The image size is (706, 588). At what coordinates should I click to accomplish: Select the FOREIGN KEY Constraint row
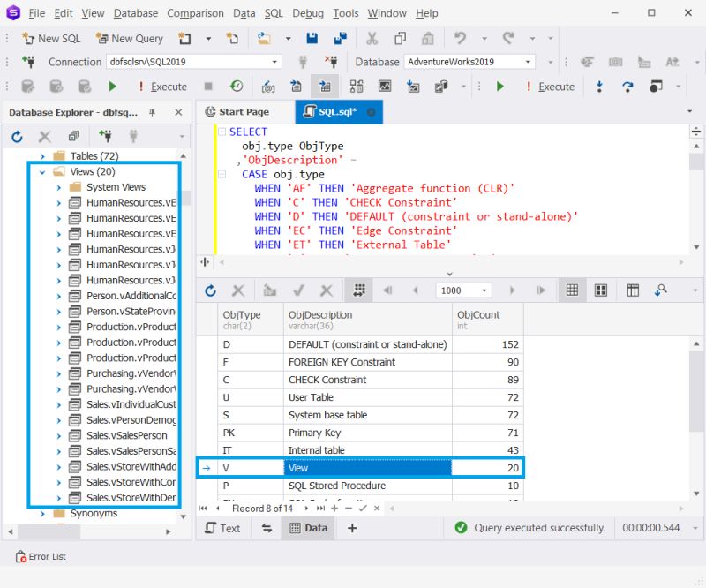click(x=353, y=362)
